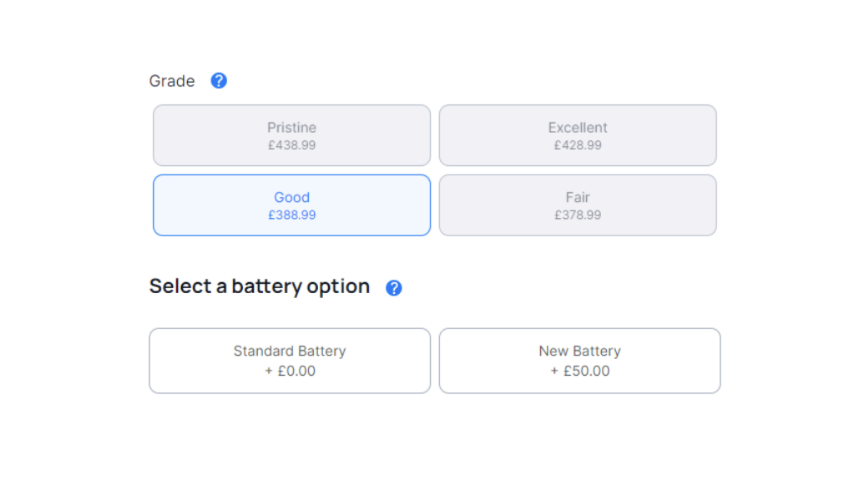
Task: Click the + £50.00 battery price
Action: (580, 371)
